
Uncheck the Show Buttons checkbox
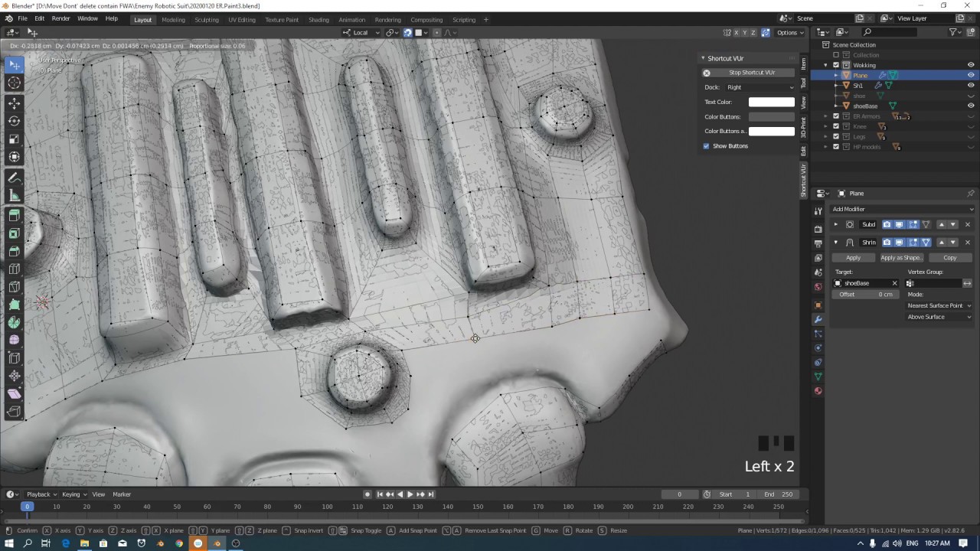coord(707,146)
